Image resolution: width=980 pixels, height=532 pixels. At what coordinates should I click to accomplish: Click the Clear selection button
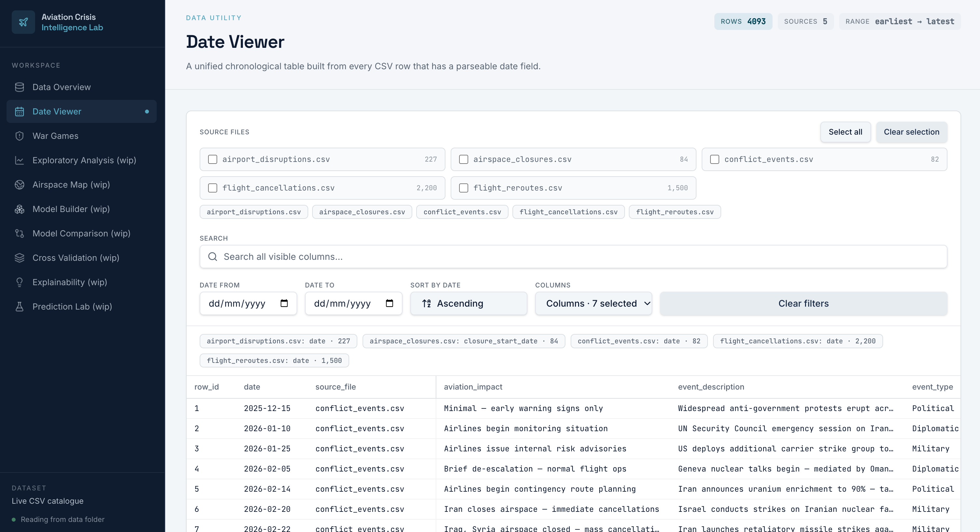[x=911, y=132]
